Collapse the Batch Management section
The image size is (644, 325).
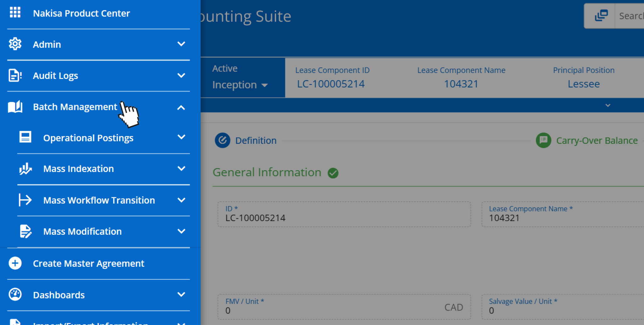(181, 107)
